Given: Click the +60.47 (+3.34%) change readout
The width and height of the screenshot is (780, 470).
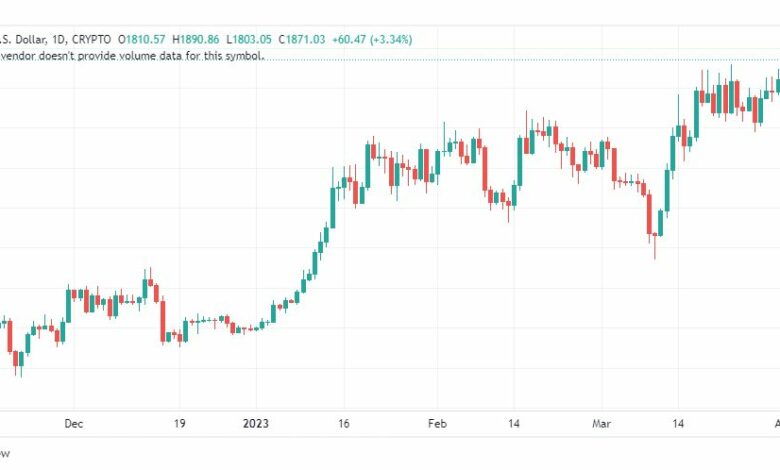Looking at the screenshot, I should pos(372,39).
